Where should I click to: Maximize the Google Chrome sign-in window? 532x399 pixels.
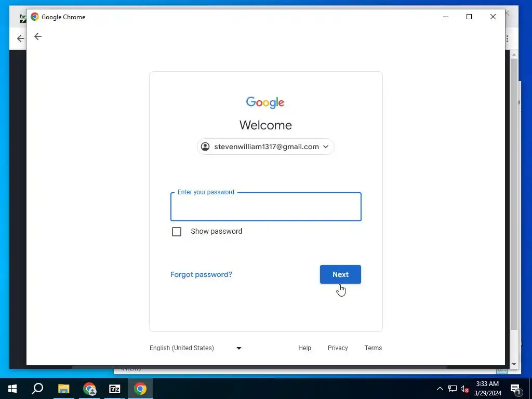(469, 17)
